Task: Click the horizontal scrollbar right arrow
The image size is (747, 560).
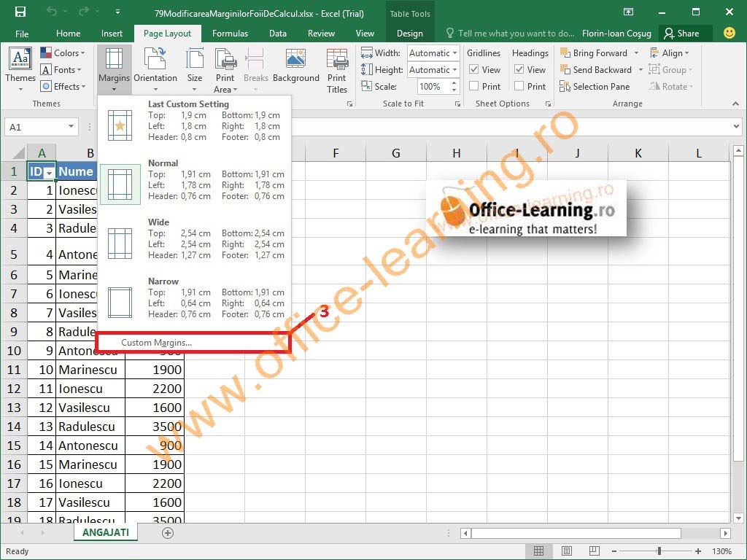Action: coord(726,533)
